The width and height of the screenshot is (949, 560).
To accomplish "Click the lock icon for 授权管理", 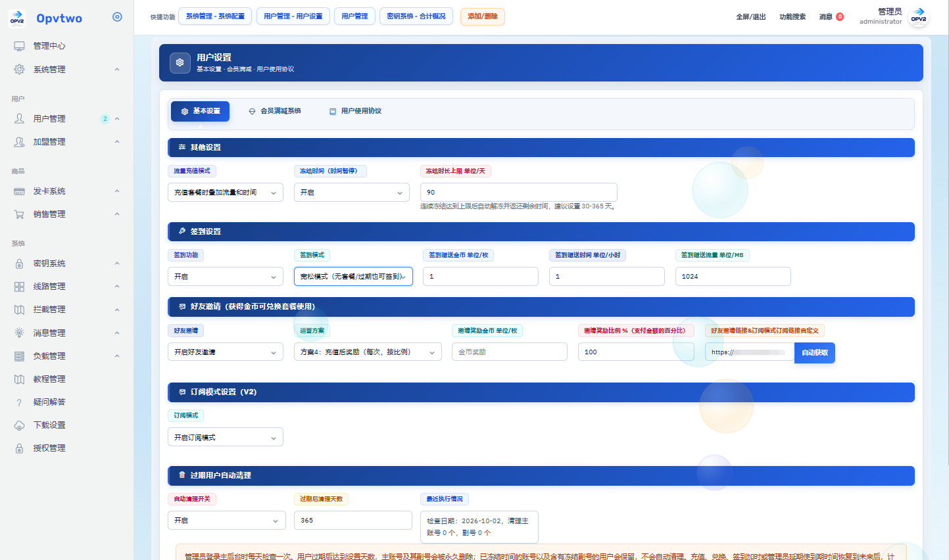I will pos(19,448).
